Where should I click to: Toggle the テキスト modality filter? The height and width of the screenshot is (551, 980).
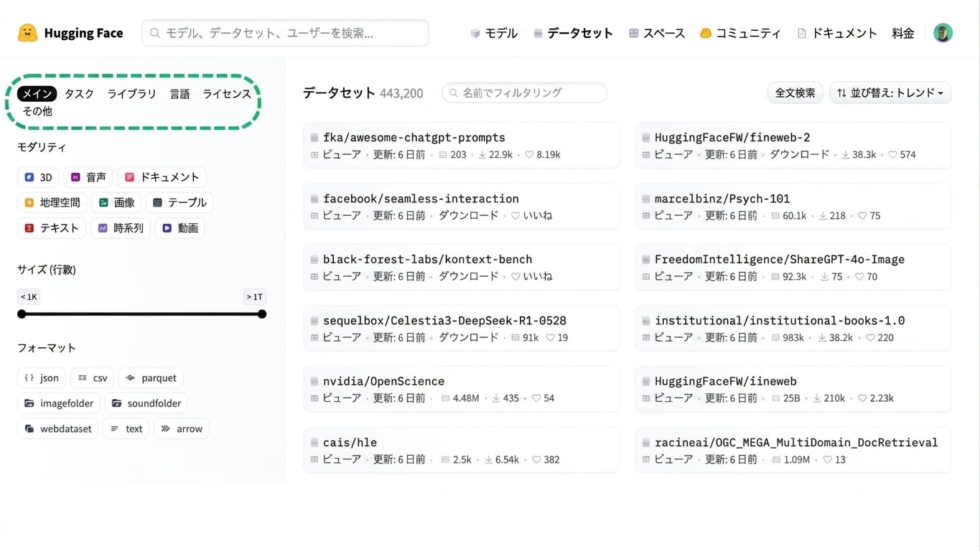(x=52, y=228)
